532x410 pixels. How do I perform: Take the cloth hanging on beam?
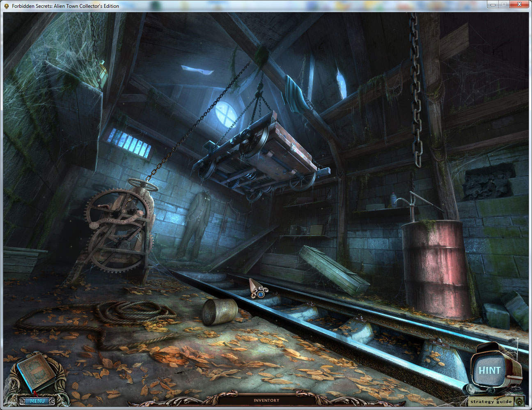click(x=296, y=94)
